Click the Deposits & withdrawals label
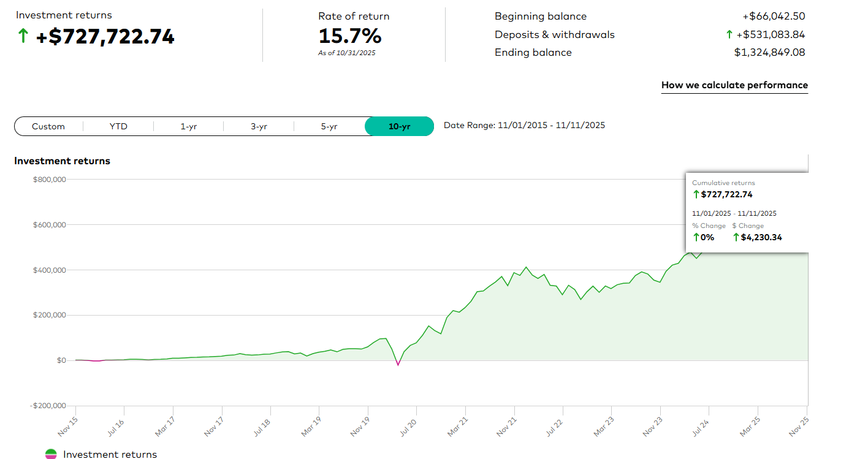This screenshot has height=459, width=868. click(555, 34)
